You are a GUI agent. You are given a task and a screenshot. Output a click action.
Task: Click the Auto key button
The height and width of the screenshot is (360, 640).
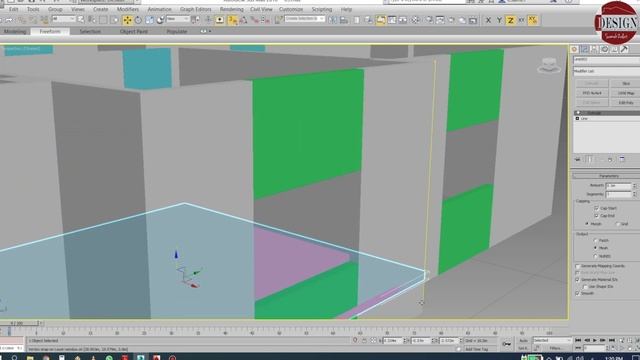[x=523, y=340]
